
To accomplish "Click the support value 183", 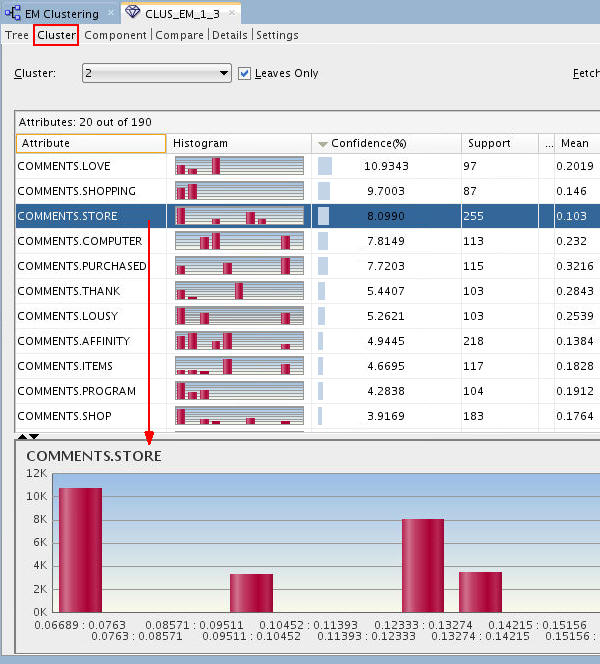I will 473,416.
